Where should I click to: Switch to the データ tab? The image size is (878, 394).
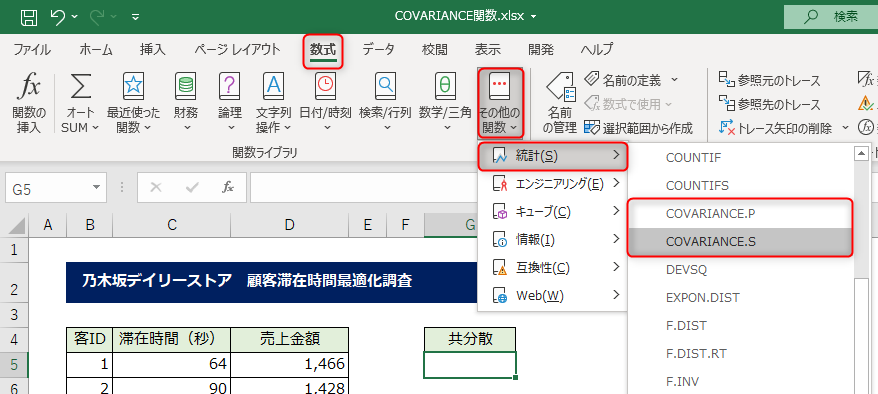(378, 49)
